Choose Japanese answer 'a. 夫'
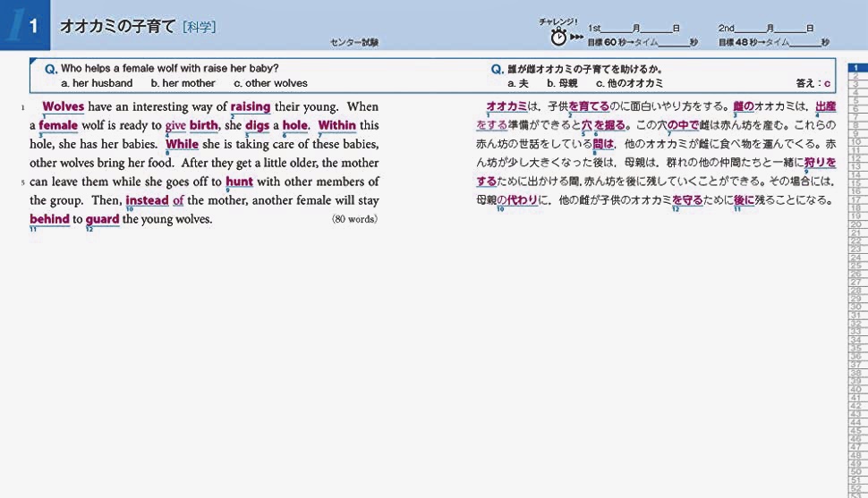The height and width of the screenshot is (498, 868). pyautogui.click(x=518, y=83)
